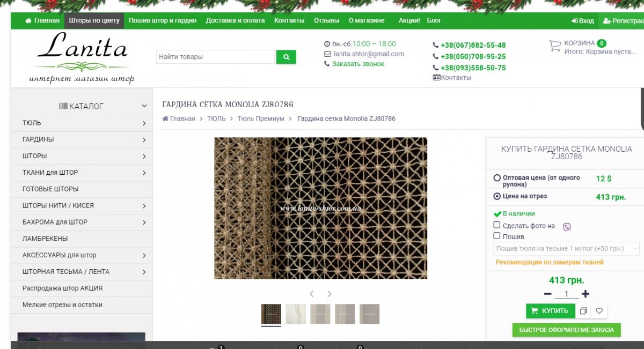The image size is (644, 349).
Task: Click the Заказать звонок link
Action: [358, 64]
